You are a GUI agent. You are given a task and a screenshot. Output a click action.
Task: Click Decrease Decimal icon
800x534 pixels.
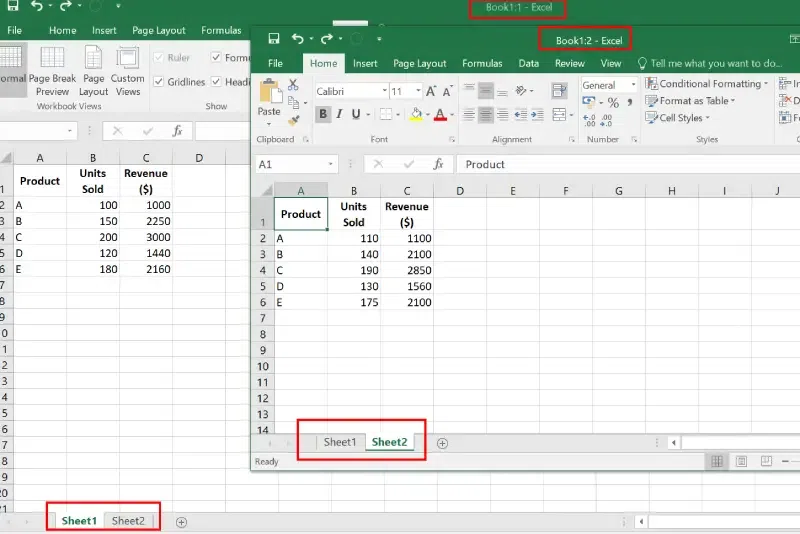coord(607,120)
